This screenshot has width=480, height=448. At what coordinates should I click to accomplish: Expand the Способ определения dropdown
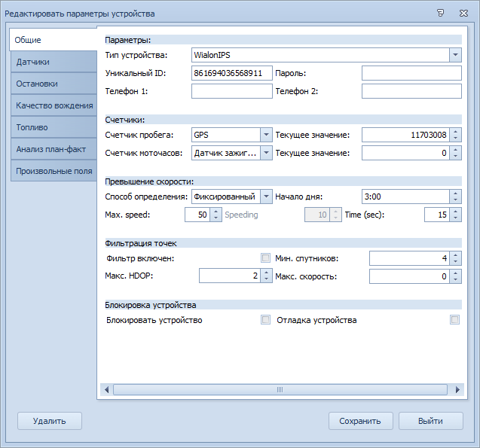pyautogui.click(x=266, y=197)
